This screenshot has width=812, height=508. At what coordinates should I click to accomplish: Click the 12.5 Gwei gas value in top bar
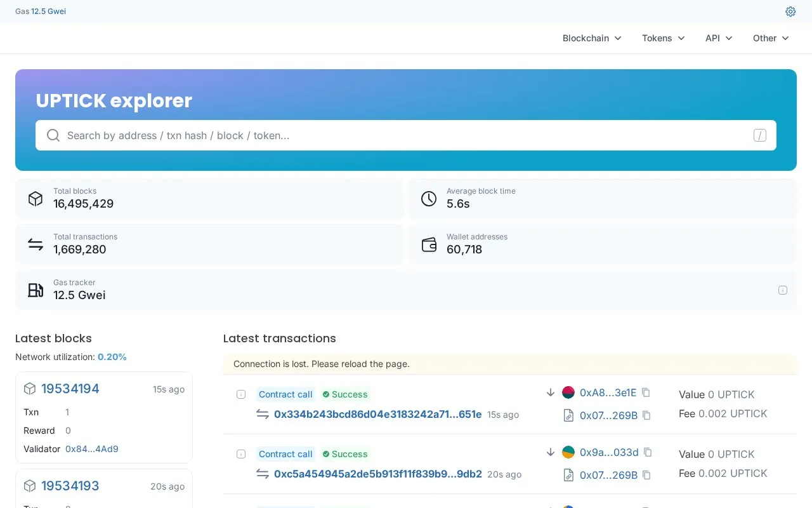48,11
